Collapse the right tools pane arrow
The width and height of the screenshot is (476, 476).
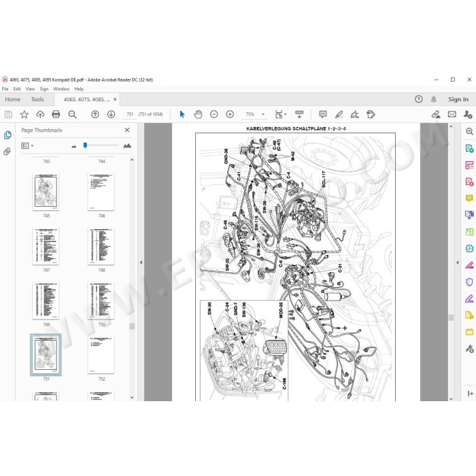(458, 262)
